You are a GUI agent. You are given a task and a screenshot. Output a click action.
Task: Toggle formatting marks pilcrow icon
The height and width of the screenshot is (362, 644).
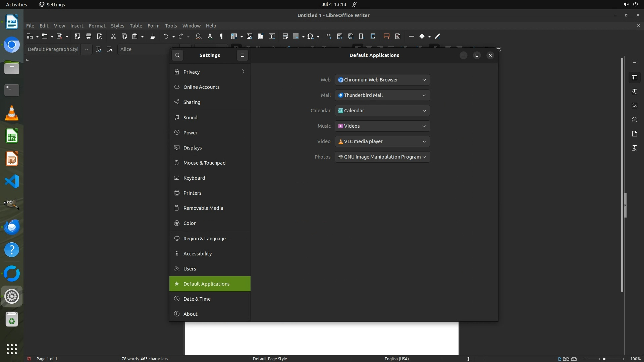221,36
